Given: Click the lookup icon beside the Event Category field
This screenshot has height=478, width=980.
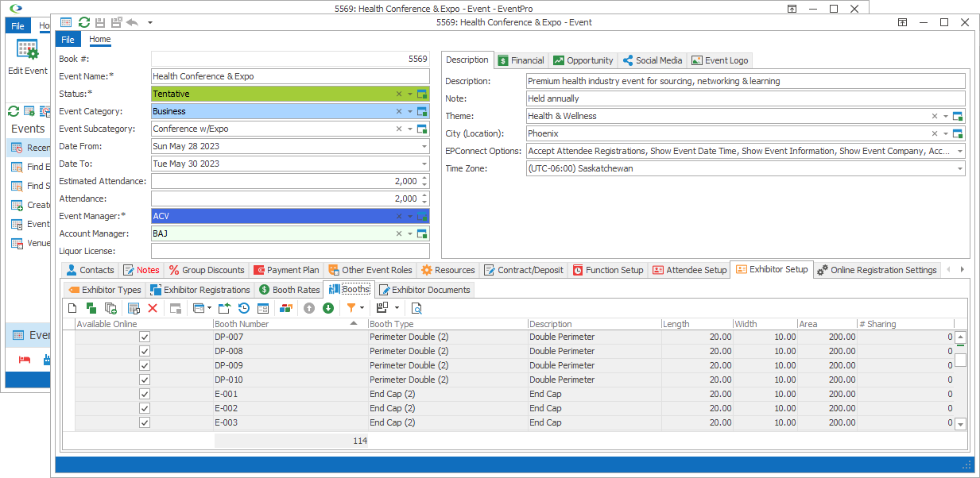Looking at the screenshot, I should [423, 111].
